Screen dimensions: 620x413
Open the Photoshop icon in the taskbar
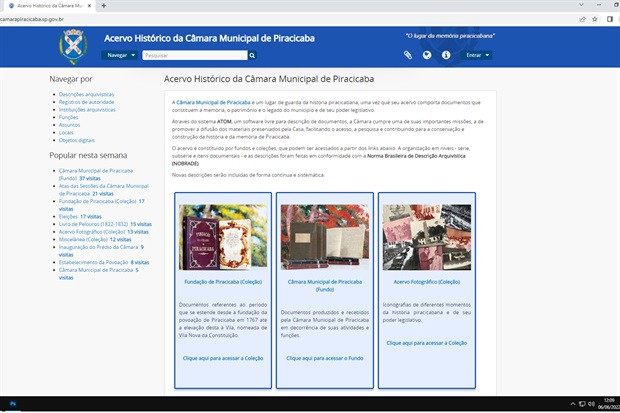[x=13, y=404]
